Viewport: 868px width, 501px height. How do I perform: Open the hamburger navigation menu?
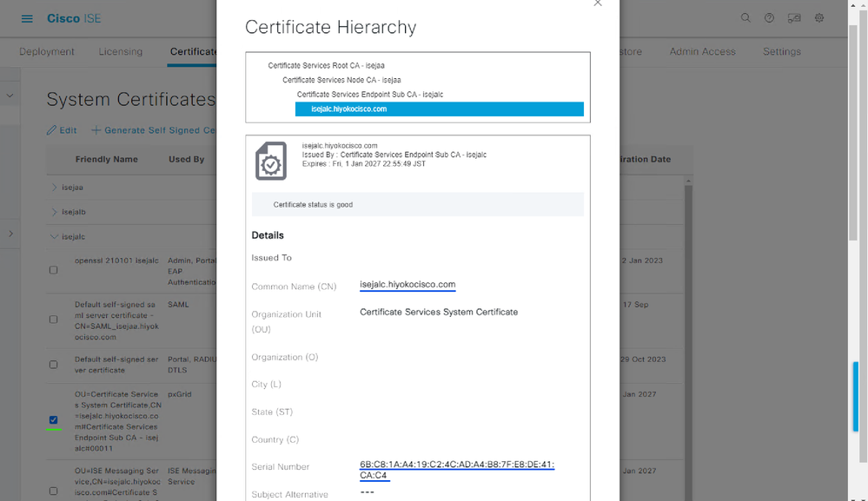pyautogui.click(x=27, y=19)
